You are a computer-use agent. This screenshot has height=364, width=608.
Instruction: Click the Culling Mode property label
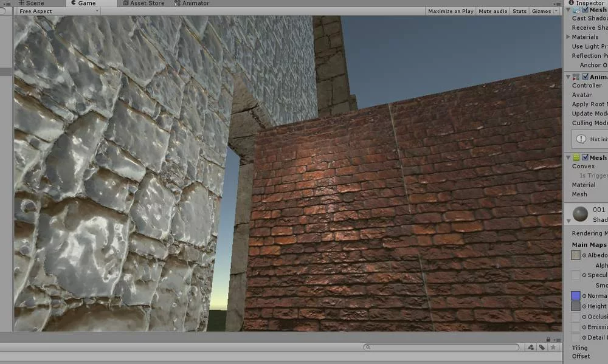pos(590,123)
